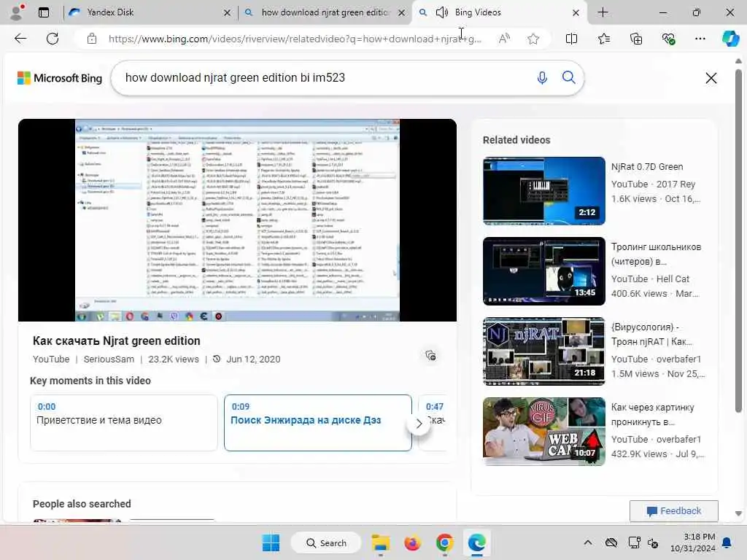
Task: Click the page vertical scrollbar thumb
Action: pos(738,241)
